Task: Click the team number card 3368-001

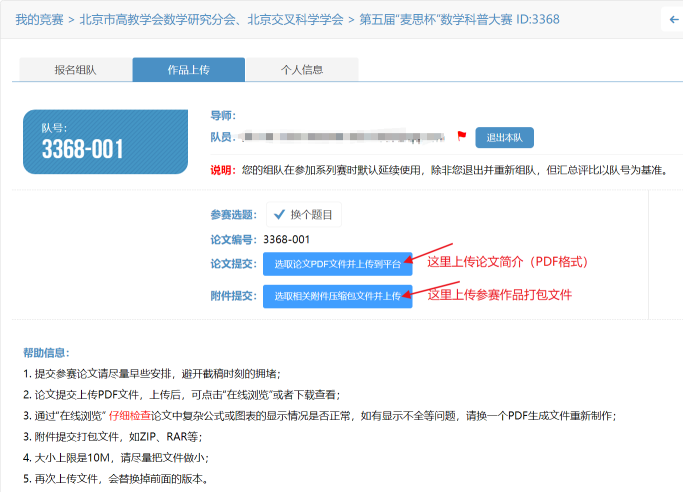Action: coord(105,142)
